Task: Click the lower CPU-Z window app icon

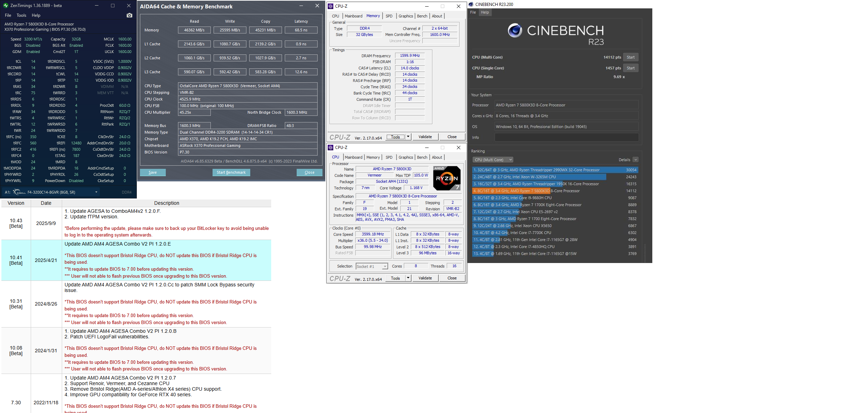Action: [331, 148]
